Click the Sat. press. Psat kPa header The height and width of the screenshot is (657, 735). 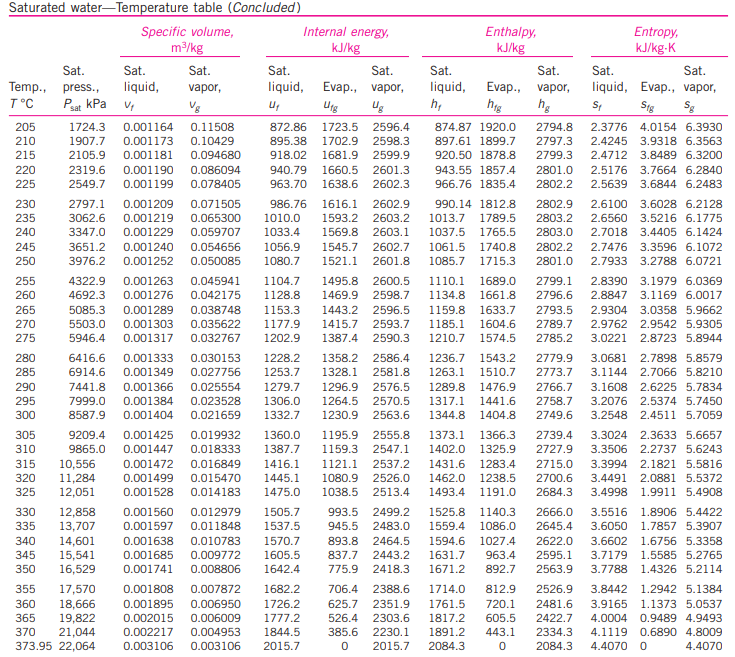pos(84,87)
